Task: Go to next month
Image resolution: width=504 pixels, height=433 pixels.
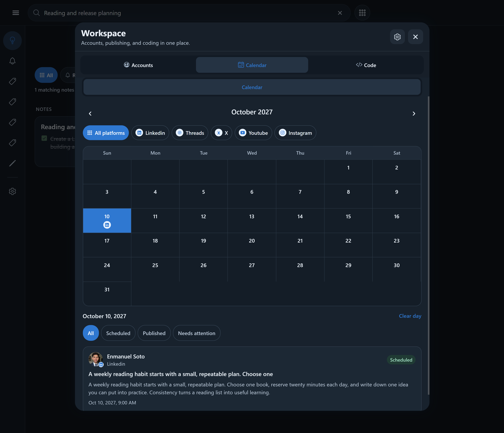Action: point(414,114)
